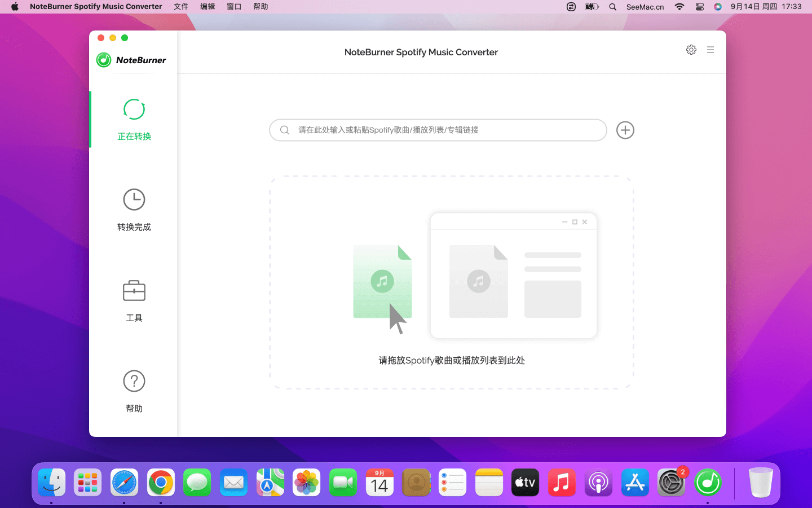Open Photos from the Dock
812x508 pixels.
coord(306,483)
